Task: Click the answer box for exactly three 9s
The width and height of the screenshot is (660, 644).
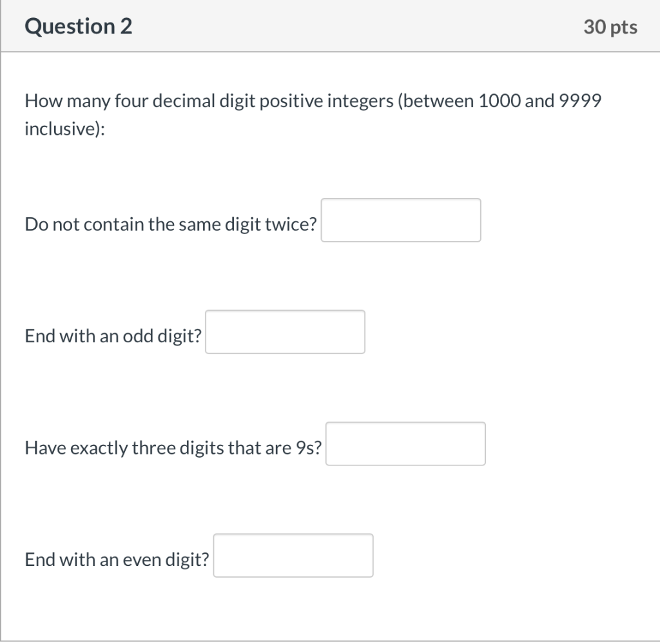Action: (406, 444)
